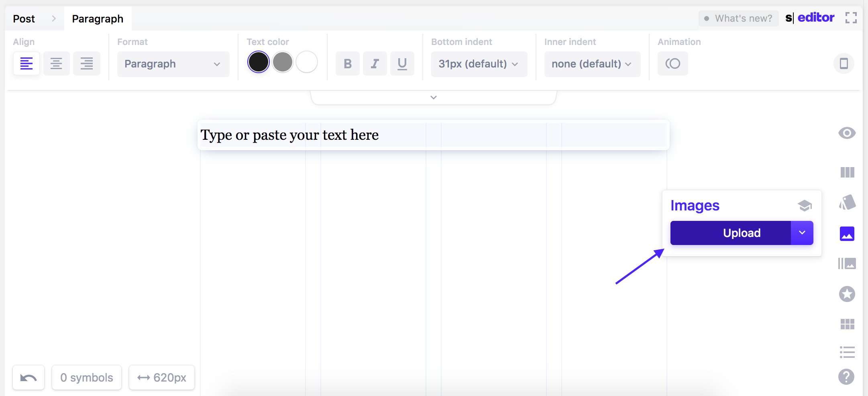
Task: Open the blocks grid panel
Action: tap(847, 324)
